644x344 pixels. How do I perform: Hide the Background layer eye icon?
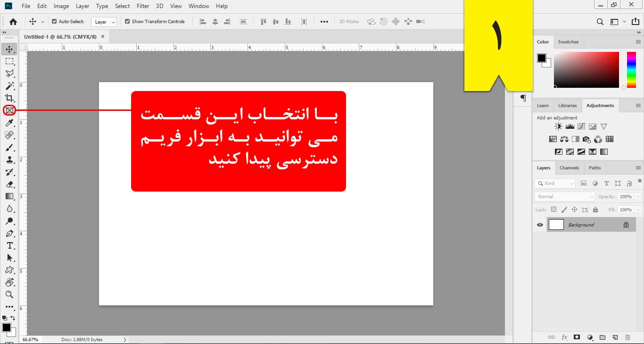[540, 225]
